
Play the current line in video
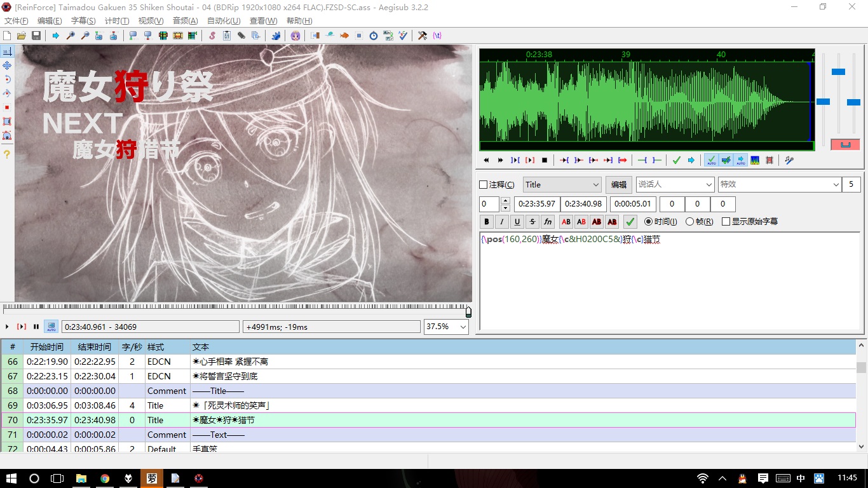tap(22, 327)
